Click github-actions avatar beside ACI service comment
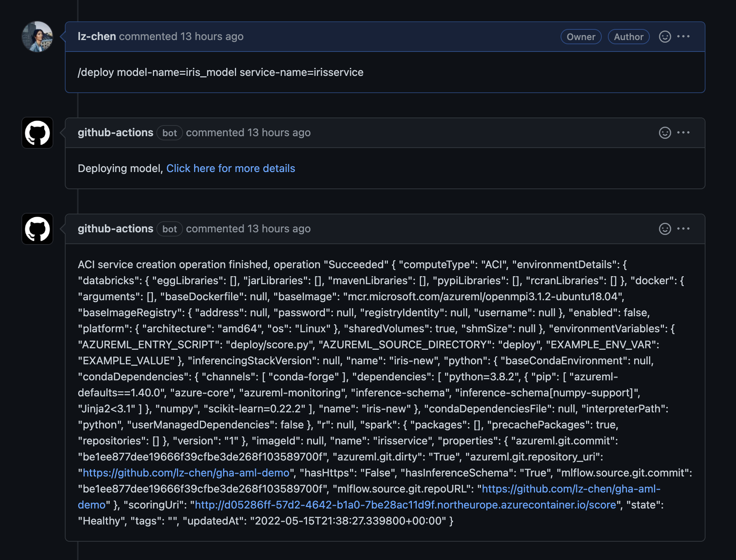 click(x=37, y=229)
